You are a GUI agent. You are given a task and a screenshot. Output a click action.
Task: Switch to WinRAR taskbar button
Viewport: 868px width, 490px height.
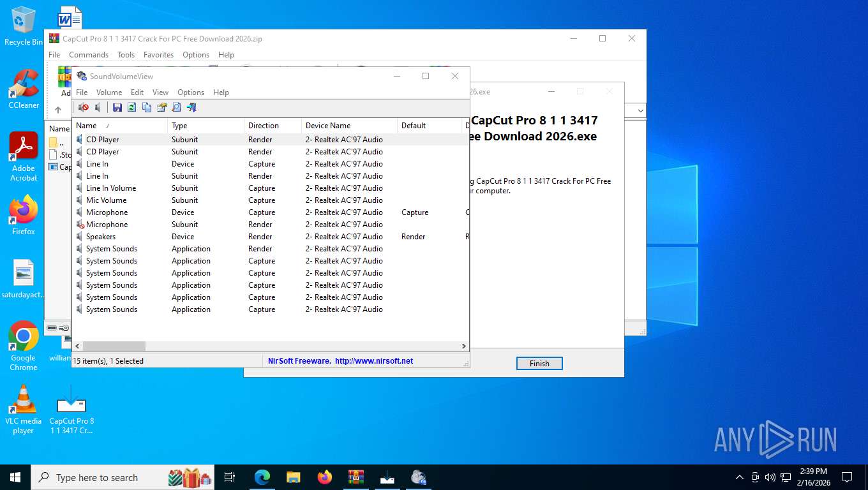pyautogui.click(x=356, y=477)
